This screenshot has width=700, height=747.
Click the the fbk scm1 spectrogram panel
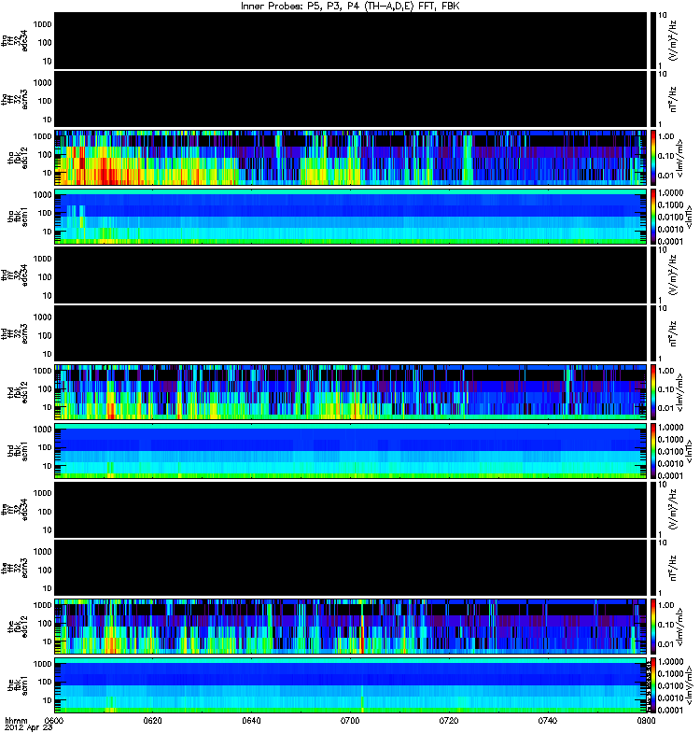tap(351, 685)
